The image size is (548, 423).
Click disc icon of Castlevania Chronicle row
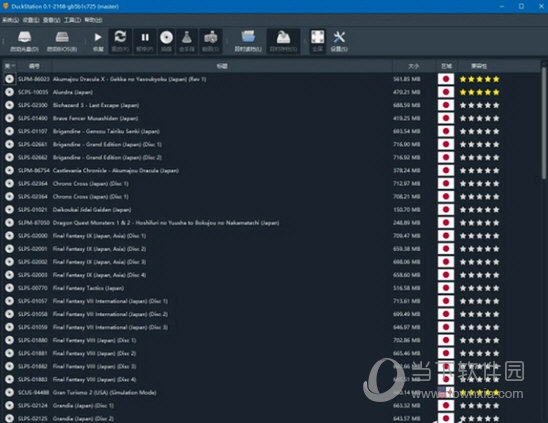pos(9,170)
